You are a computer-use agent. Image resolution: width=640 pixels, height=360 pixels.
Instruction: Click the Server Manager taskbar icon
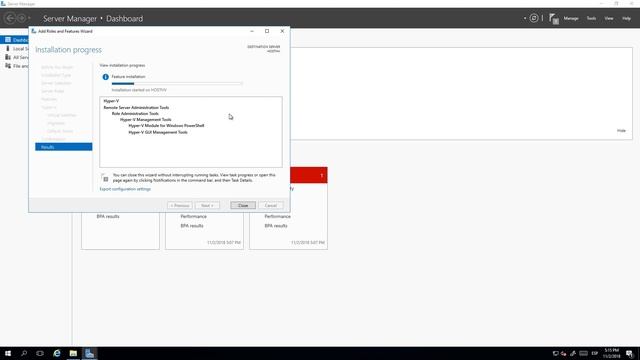(89, 353)
